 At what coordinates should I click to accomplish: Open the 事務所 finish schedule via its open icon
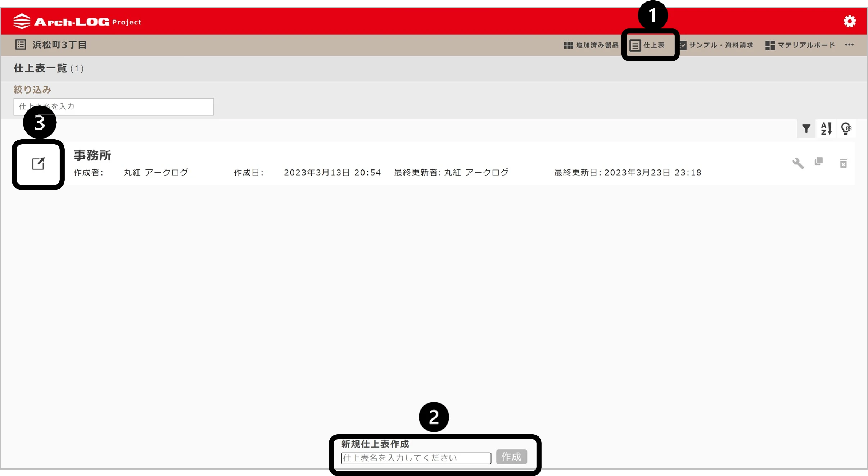(x=38, y=164)
